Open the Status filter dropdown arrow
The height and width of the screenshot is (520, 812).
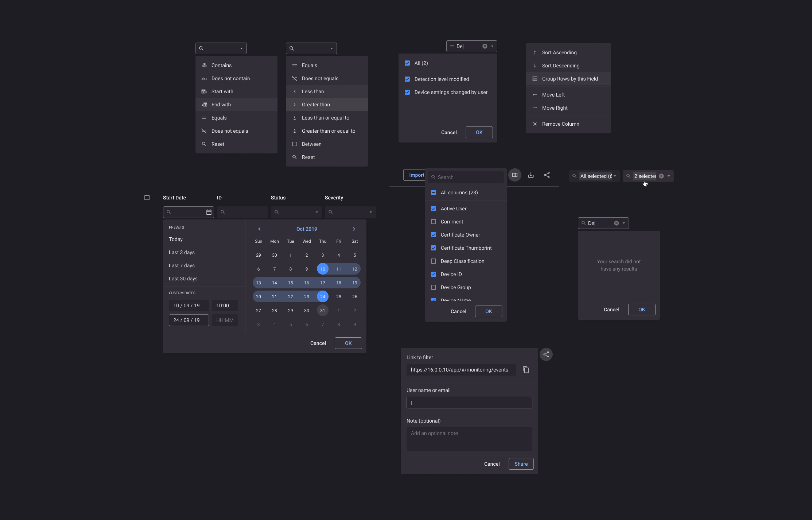pyautogui.click(x=317, y=212)
